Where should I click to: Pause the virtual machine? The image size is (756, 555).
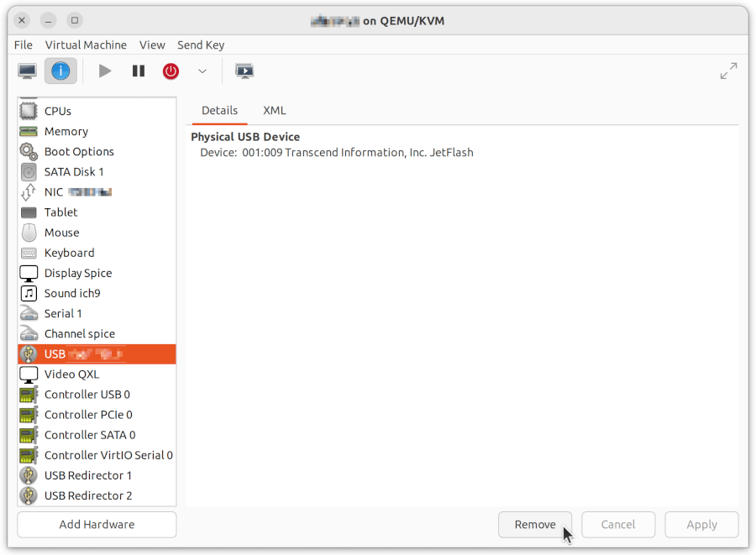(x=138, y=71)
